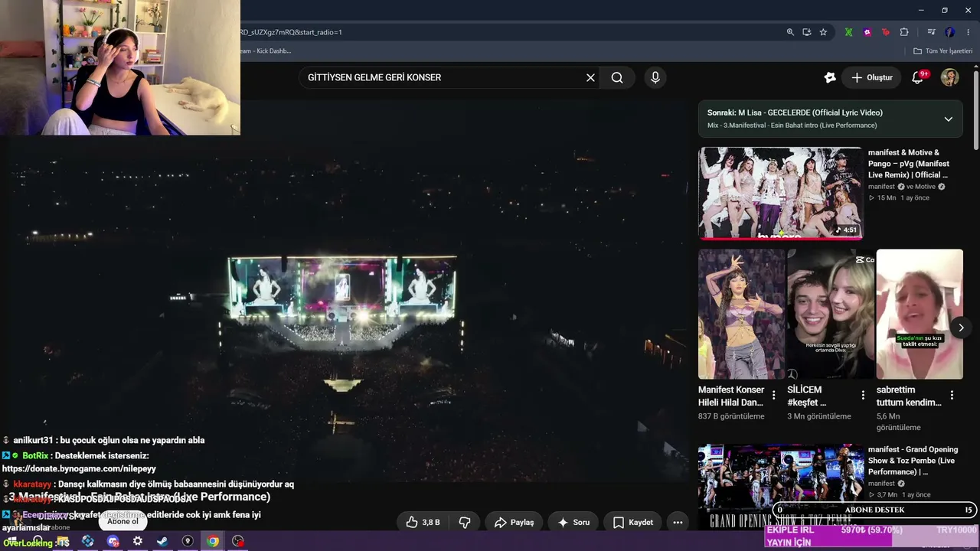980x551 pixels.
Task: Open the YouTube account avatar menu
Action: (949, 77)
